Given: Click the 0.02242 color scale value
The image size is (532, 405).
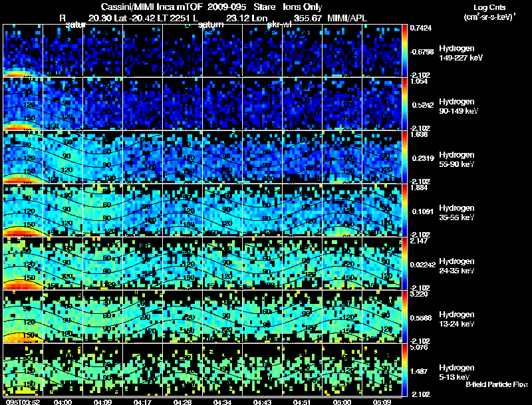Looking at the screenshot, I should [x=423, y=265].
